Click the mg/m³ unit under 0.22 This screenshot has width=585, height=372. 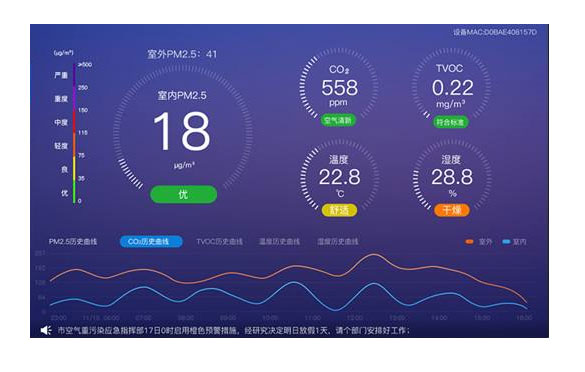451,104
